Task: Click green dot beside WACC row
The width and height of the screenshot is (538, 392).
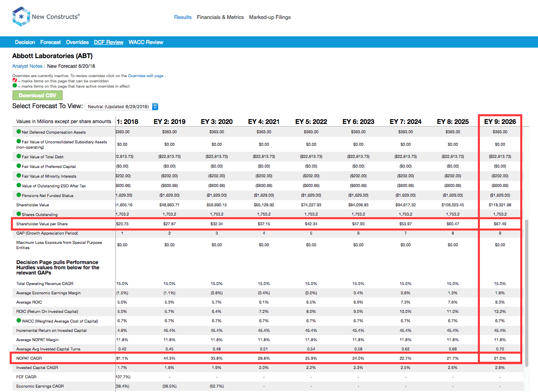Action: pyautogui.click(x=19, y=321)
